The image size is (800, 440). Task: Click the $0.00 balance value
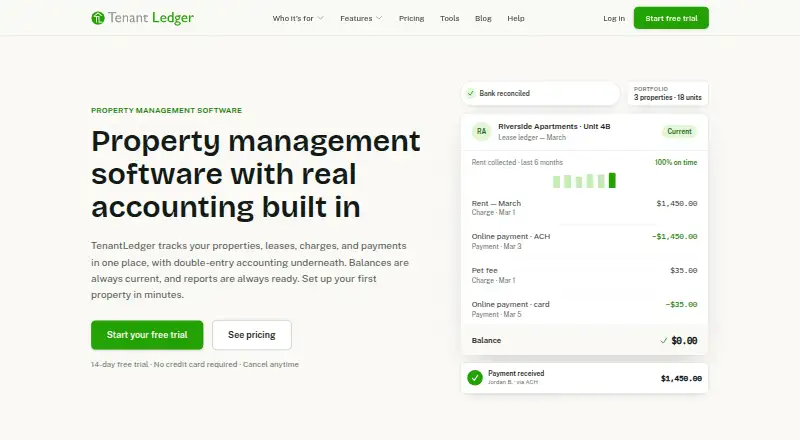click(684, 340)
